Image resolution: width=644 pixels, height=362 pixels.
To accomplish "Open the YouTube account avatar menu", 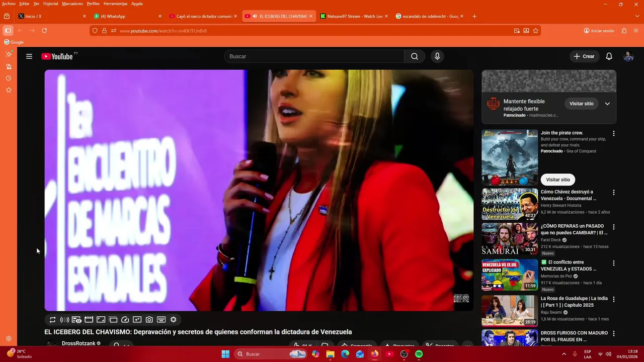I will point(628,56).
